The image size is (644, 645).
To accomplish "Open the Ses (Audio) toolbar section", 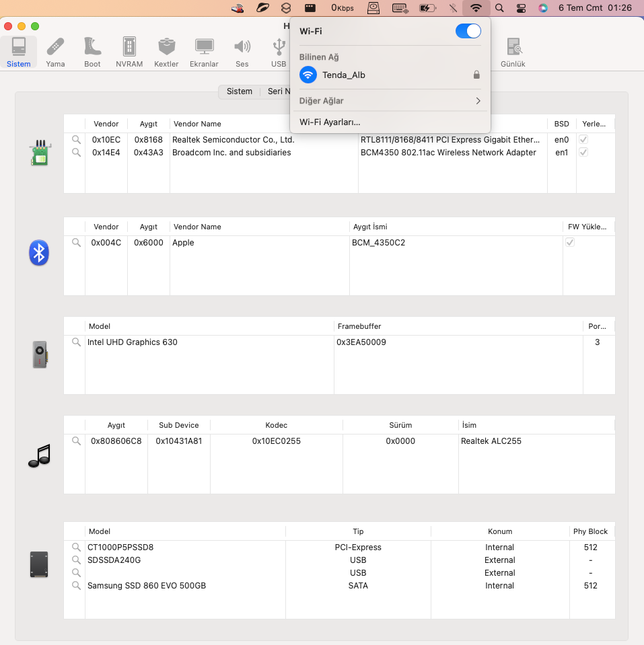I will (x=242, y=52).
